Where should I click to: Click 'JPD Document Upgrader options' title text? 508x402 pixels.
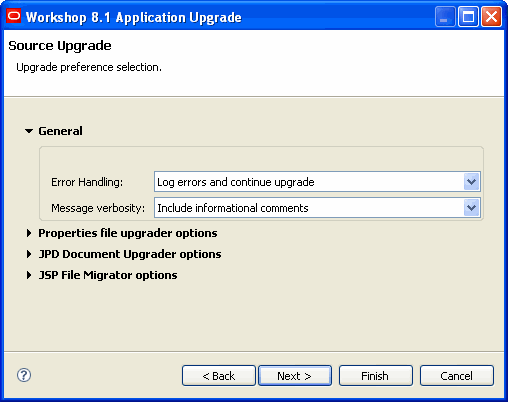130,254
